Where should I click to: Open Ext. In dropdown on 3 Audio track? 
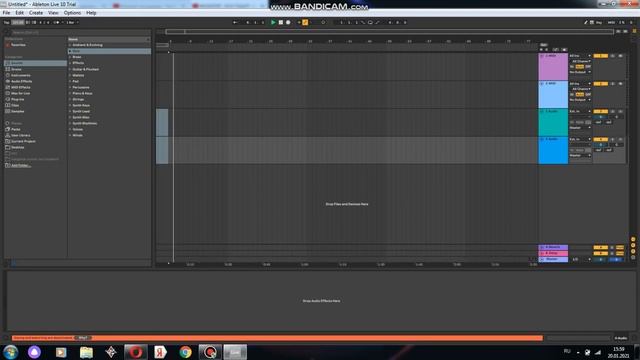click(x=580, y=111)
